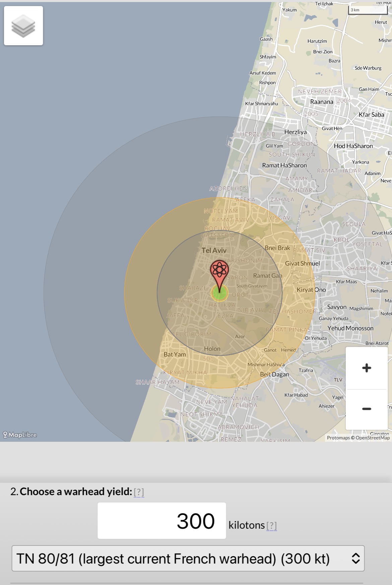Click the Givat Hen label
The width and height of the screenshot is (392, 585).
[x=332, y=128]
